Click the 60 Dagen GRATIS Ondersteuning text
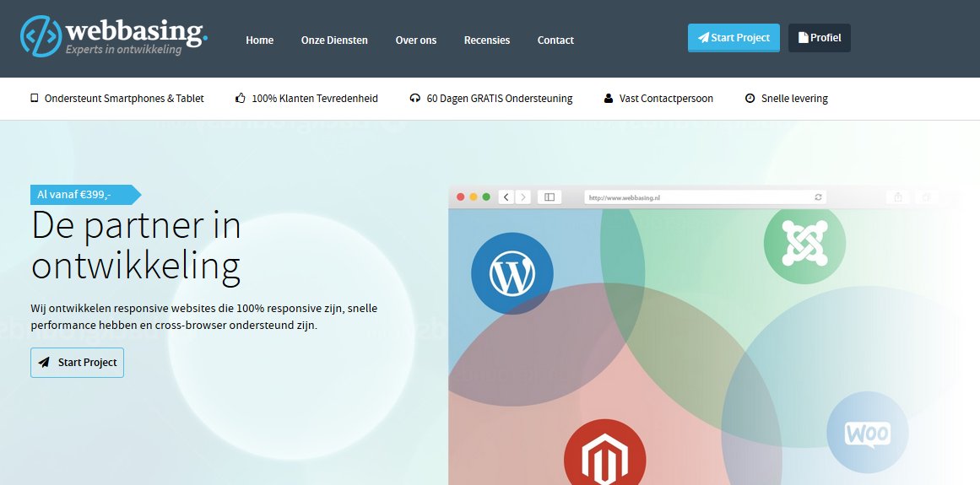The width and height of the screenshot is (980, 485). click(x=500, y=98)
